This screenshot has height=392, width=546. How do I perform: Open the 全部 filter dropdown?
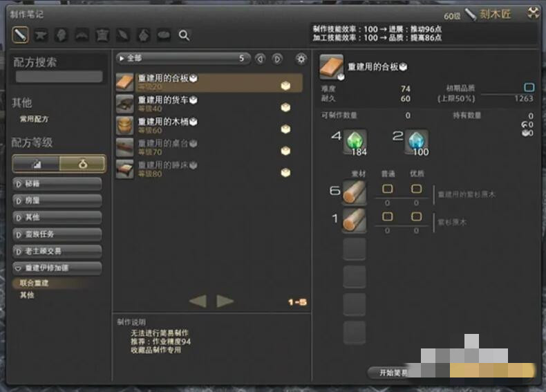[183, 59]
